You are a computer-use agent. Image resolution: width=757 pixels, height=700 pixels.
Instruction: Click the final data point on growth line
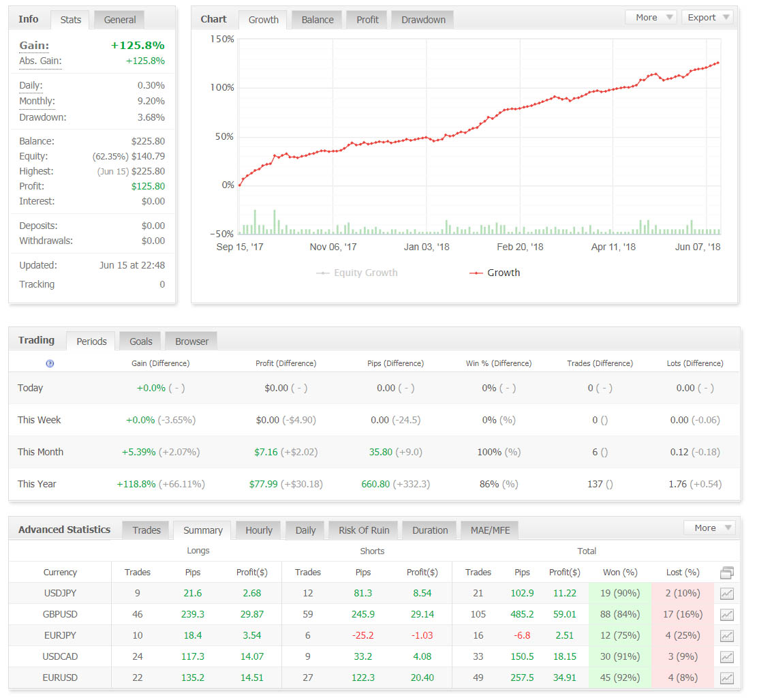(x=718, y=63)
